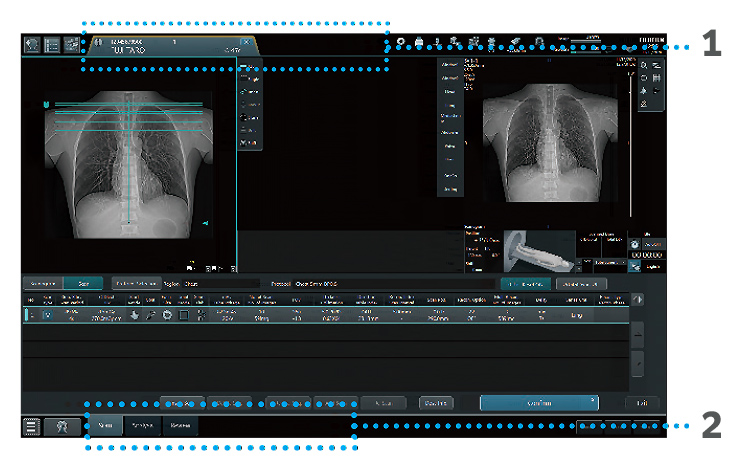The height and width of the screenshot is (476, 750).
Task: Switch to the bottom Scan workflow tab
Action: click(x=105, y=425)
